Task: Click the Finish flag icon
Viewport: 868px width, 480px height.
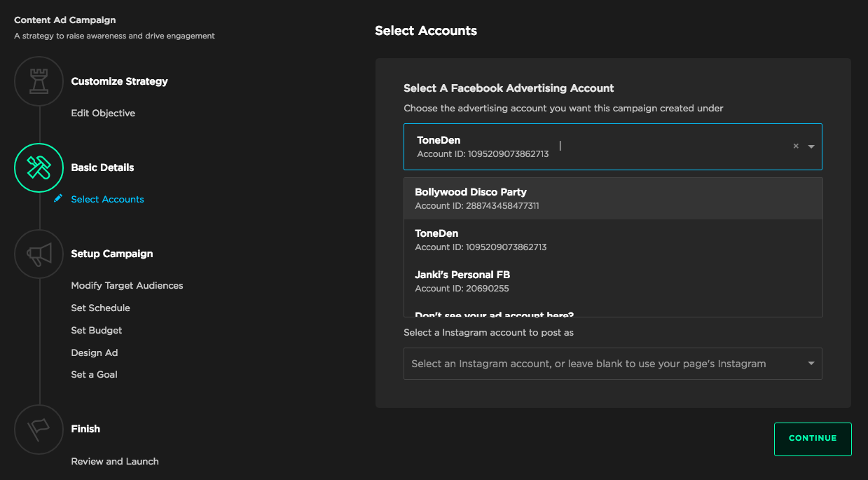Action: coord(39,429)
